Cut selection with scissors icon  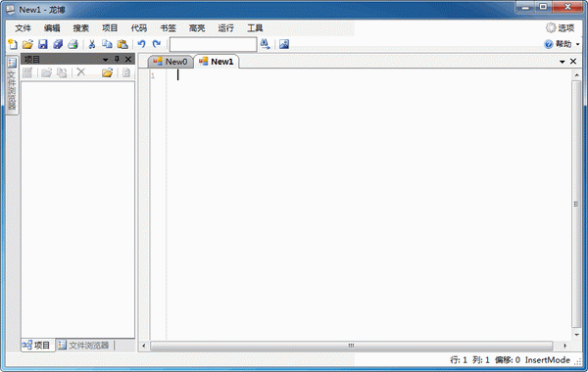pyautogui.click(x=92, y=44)
